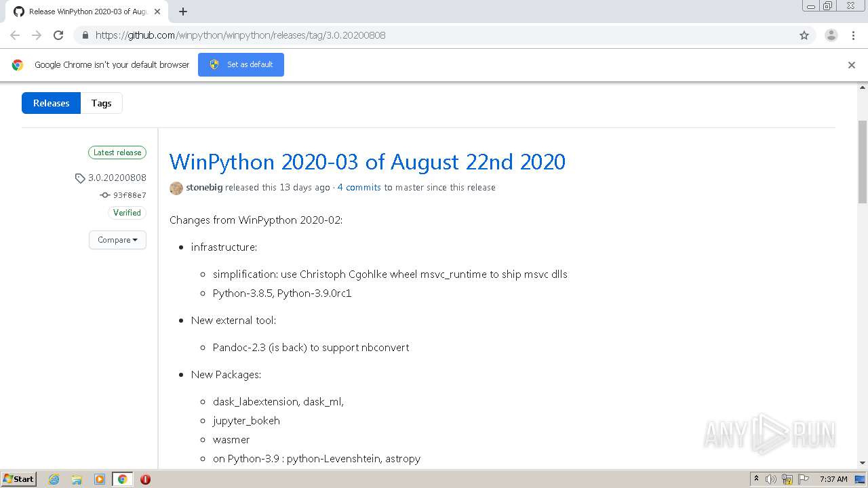
Task: Click 'Changes from WinPypthon 2020-02:' text
Action: coord(256,220)
